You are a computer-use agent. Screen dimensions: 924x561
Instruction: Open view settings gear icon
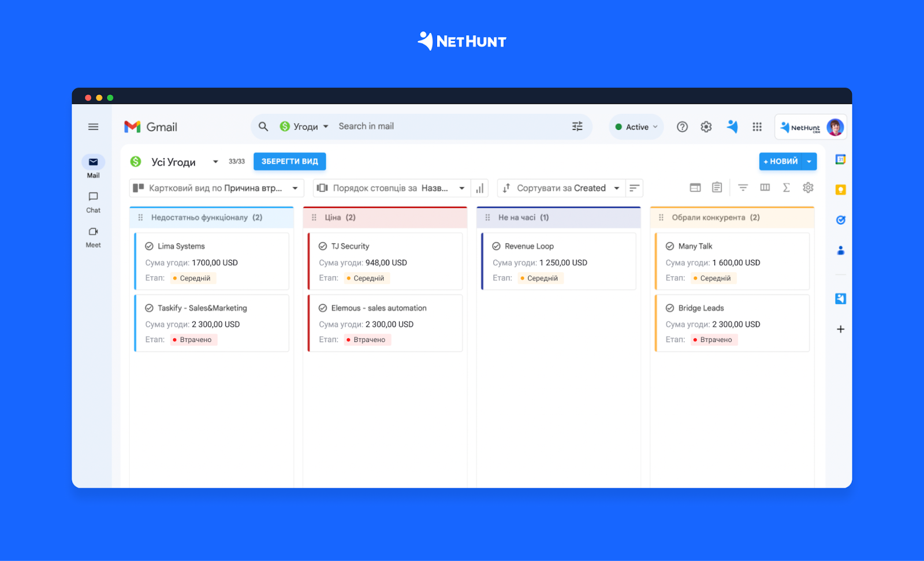(x=808, y=187)
